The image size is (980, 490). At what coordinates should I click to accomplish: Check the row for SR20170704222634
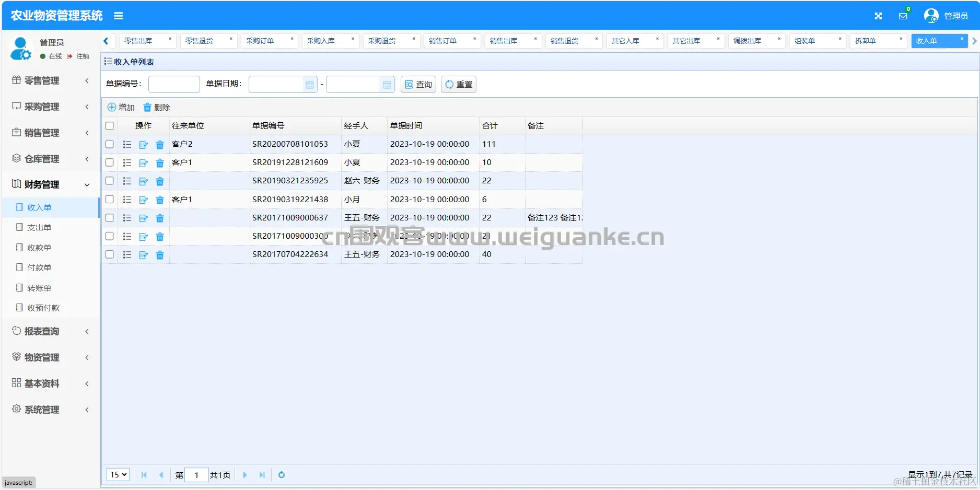110,254
